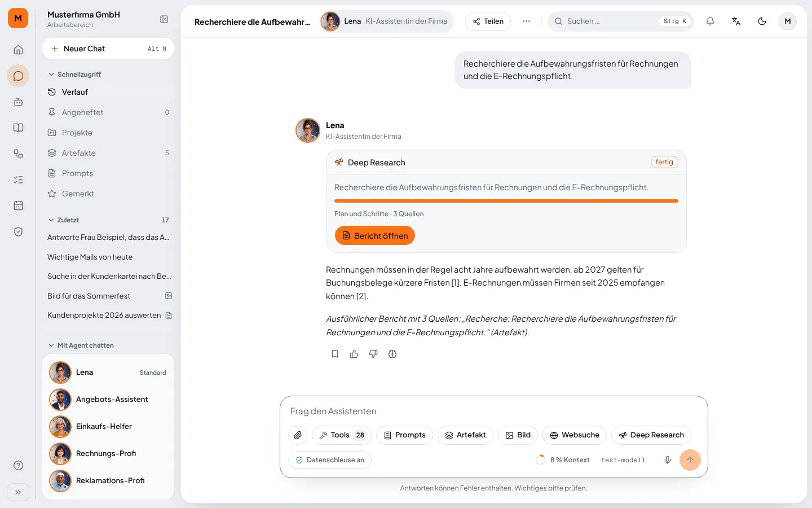Open Projekte in quick access
Screen dimensions: 812x508
[x=108, y=133]
